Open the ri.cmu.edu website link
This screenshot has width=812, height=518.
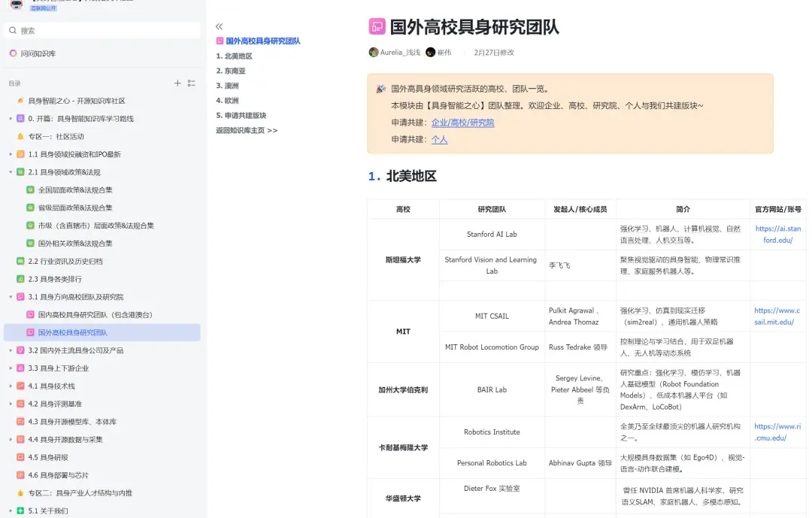click(777, 432)
